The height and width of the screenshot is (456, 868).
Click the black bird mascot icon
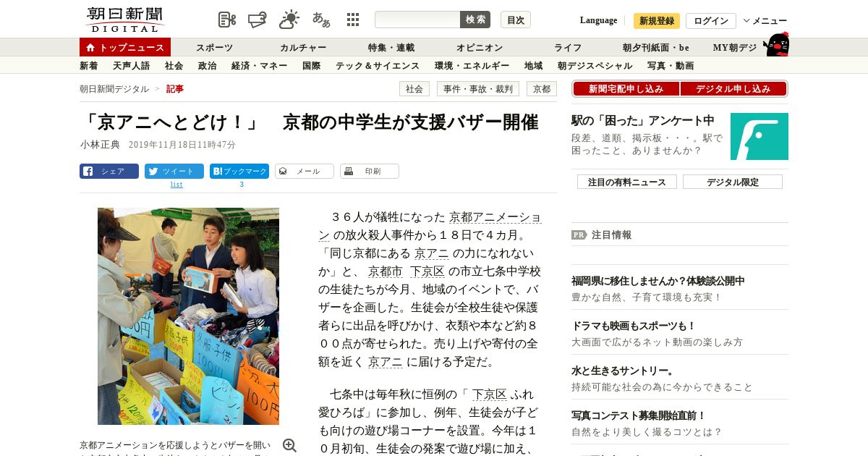(x=776, y=45)
